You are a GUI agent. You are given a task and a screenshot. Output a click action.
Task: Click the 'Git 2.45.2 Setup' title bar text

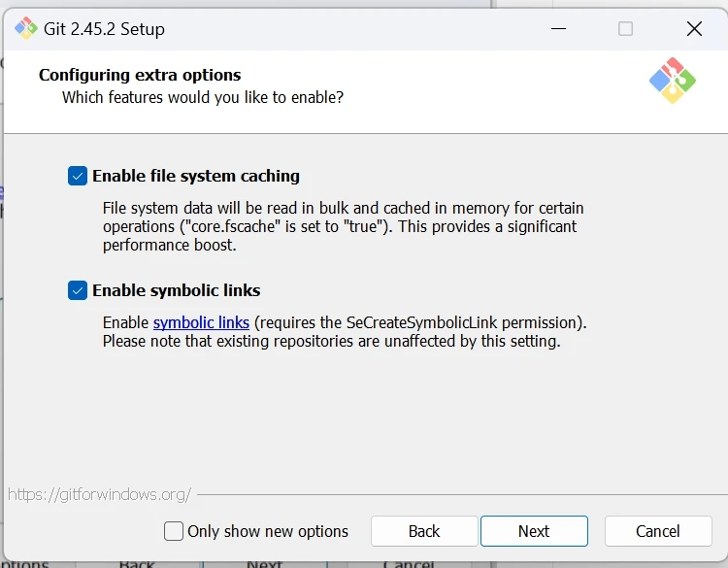(104, 29)
